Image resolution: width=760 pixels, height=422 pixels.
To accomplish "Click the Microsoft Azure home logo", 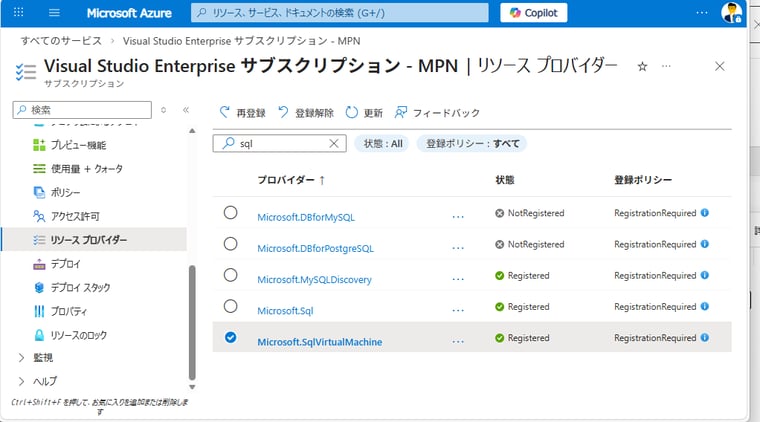I will (x=129, y=13).
